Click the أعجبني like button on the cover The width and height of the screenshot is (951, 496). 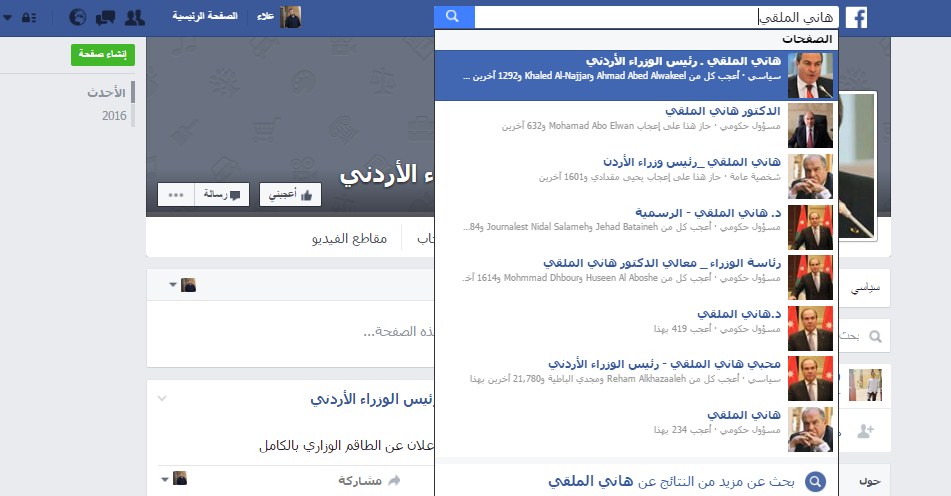point(290,195)
